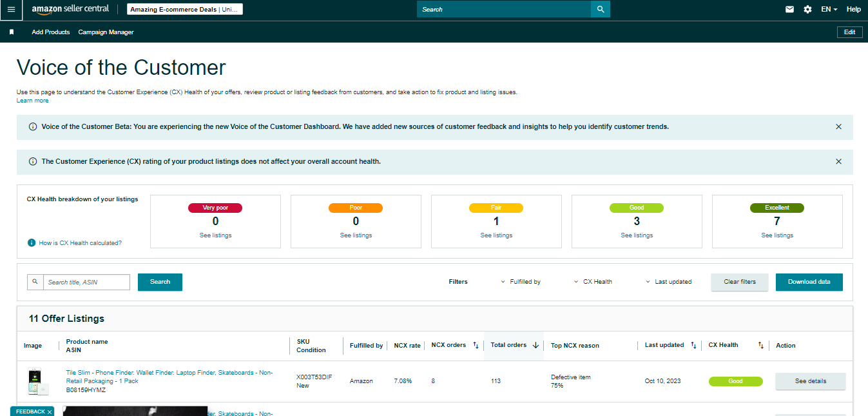
Task: Click the Good CX Health pill in Tile Slim row
Action: coord(735,381)
